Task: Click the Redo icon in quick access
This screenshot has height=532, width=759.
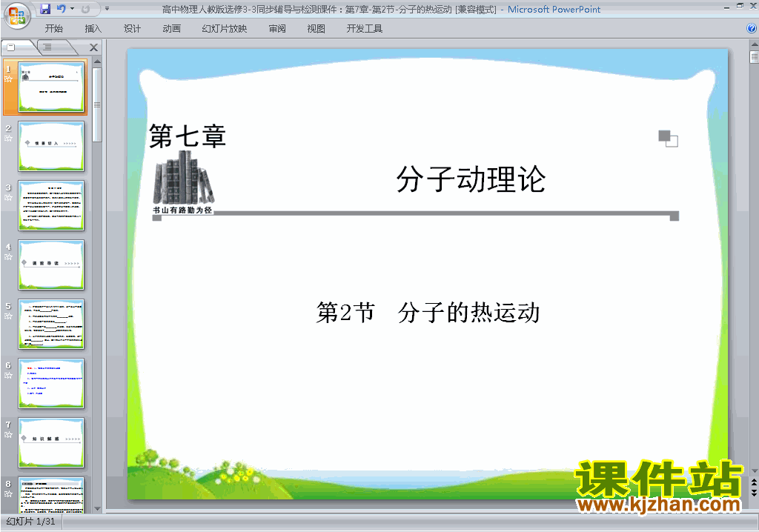Action: click(86, 9)
